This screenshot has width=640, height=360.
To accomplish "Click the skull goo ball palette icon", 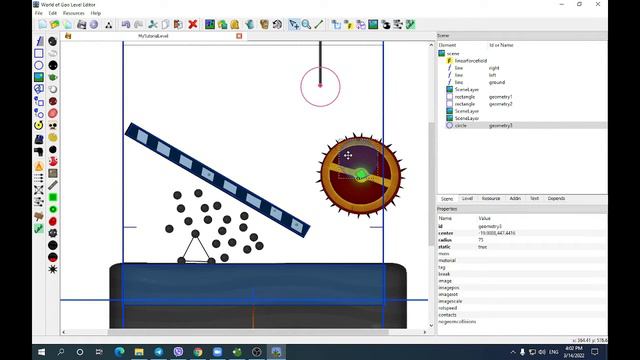I will pyautogui.click(x=53, y=126).
